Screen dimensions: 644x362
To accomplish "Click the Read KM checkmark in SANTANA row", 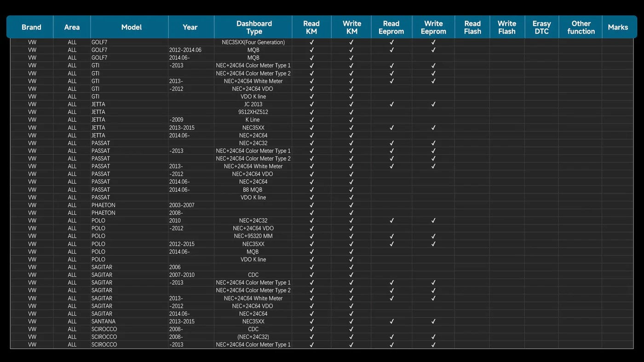I will [x=311, y=322].
